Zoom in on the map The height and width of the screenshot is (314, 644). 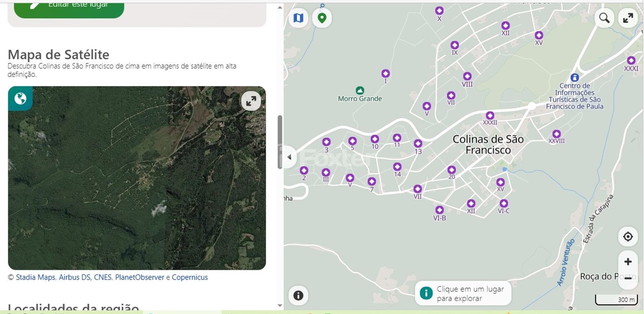[x=628, y=262]
